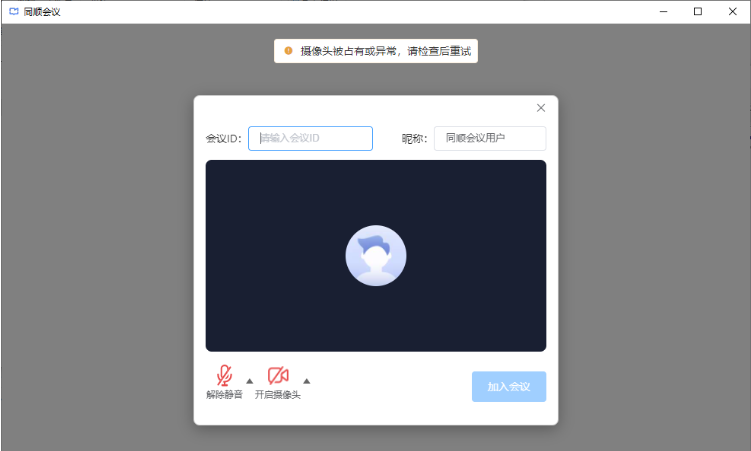This screenshot has height=451, width=751.
Task: Toggle the 开启摄像头 label to enable the camera
Action: coord(278,395)
